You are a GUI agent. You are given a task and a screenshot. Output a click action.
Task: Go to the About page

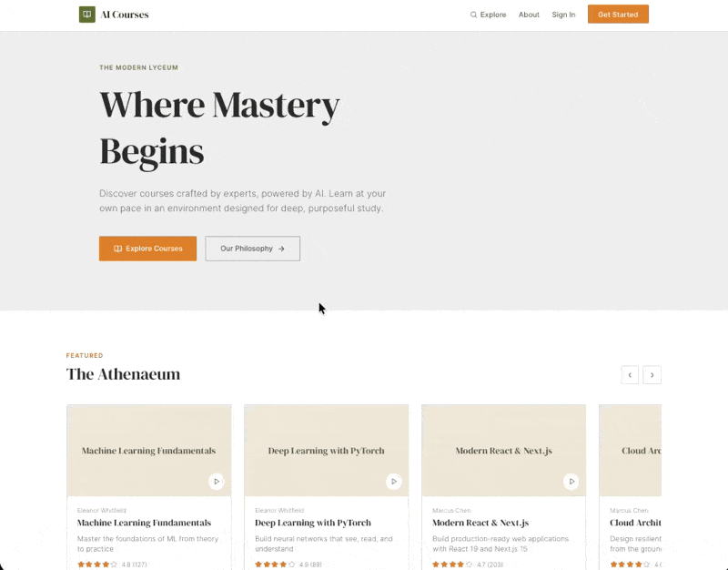529,15
